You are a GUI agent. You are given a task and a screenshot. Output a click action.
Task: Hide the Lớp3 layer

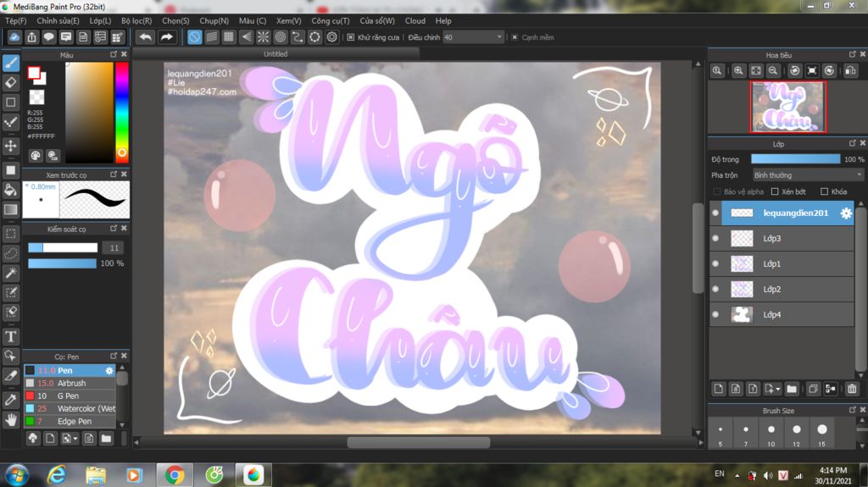click(x=715, y=239)
